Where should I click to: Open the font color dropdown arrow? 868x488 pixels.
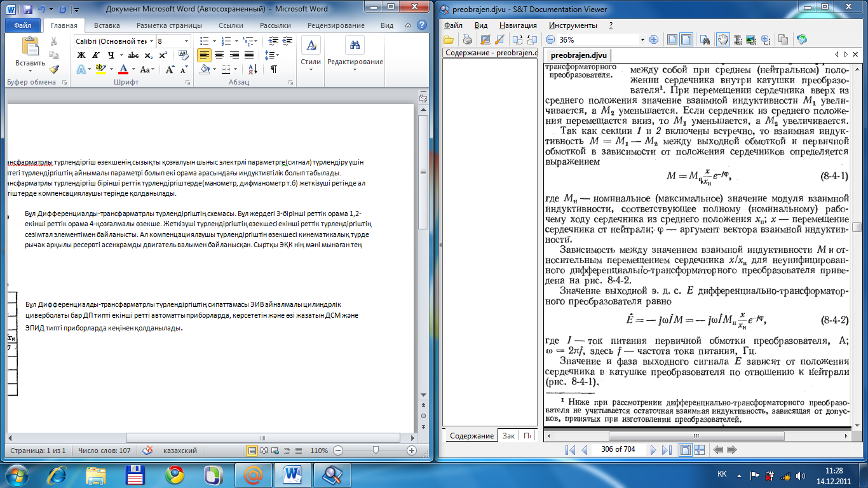click(x=133, y=69)
